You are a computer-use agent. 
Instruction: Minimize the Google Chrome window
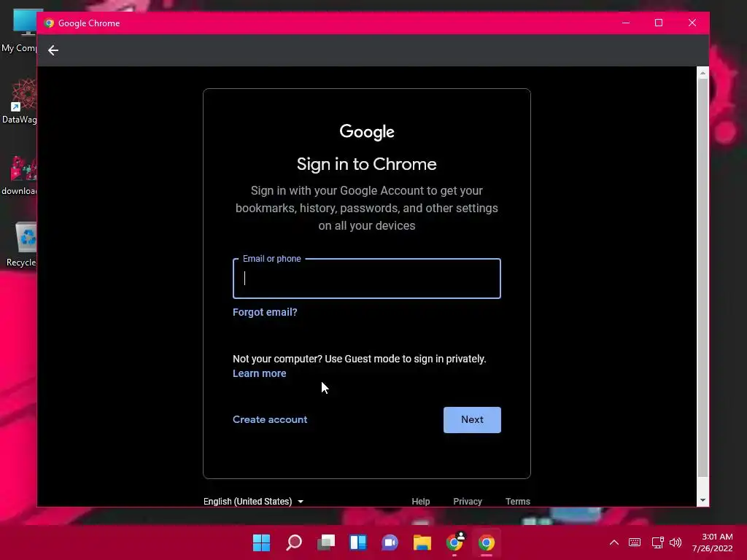[626, 23]
